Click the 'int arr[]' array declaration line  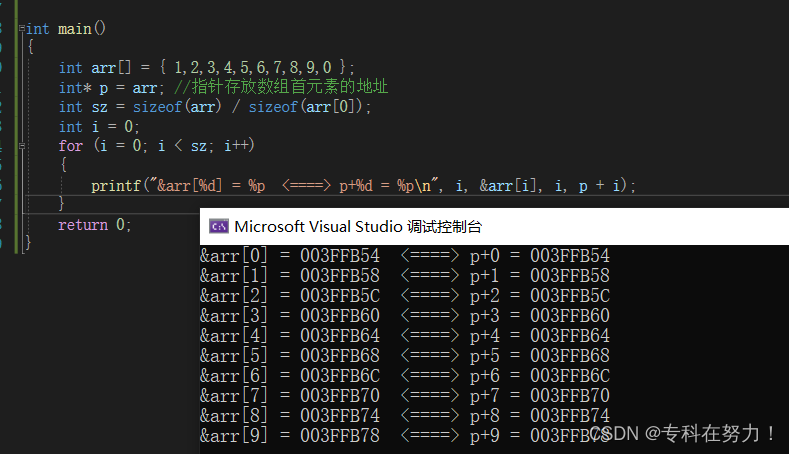pos(206,67)
